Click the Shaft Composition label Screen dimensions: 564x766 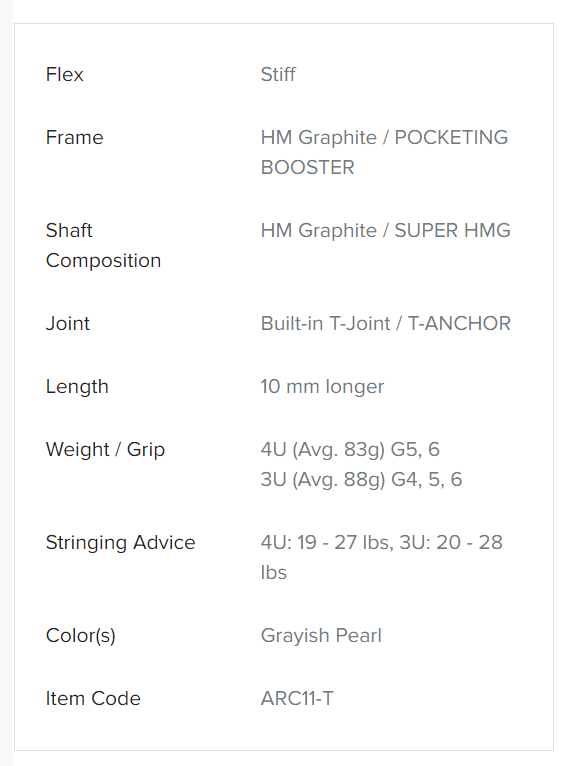[103, 245]
